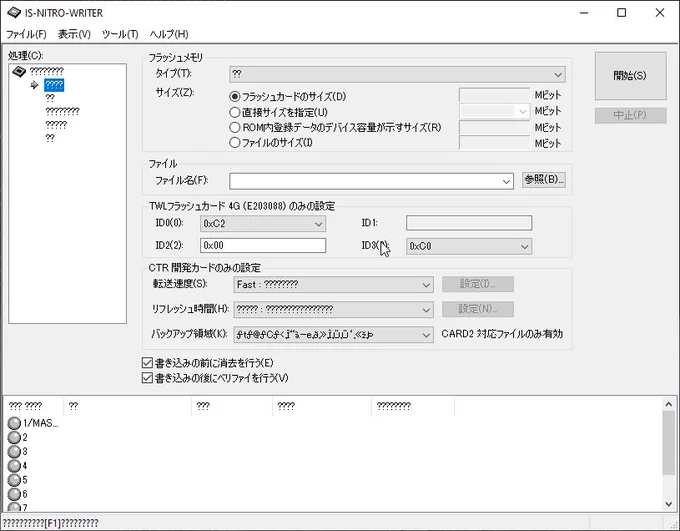The image size is (680, 531).
Task: Open the 転送速度(S) Fast dropdown
Action: [x=333, y=285]
